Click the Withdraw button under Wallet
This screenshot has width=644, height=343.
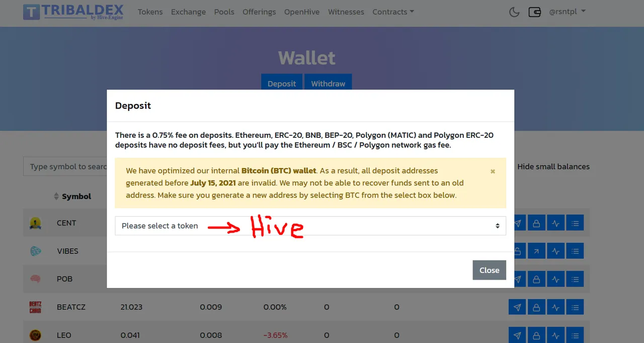coord(328,83)
